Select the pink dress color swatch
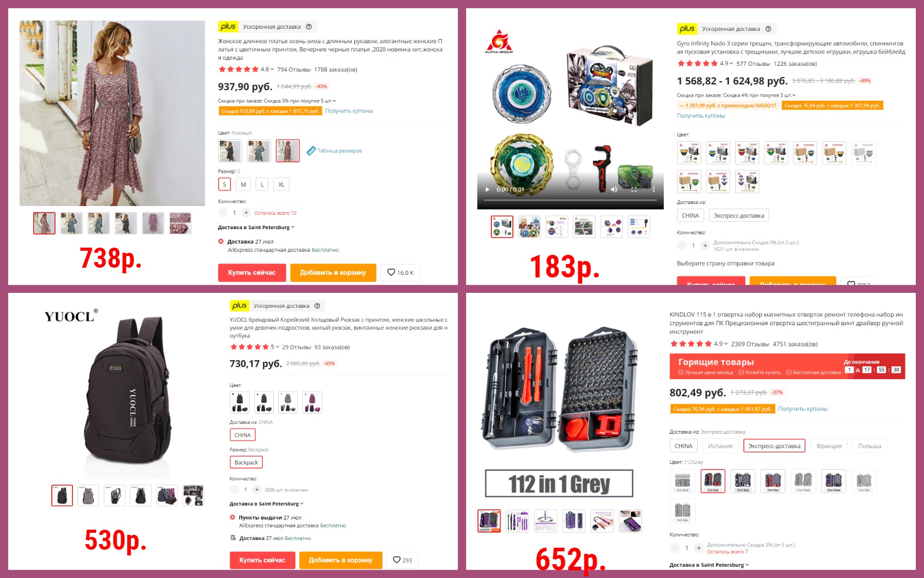Screen dimensions: 924x578 click(287, 151)
